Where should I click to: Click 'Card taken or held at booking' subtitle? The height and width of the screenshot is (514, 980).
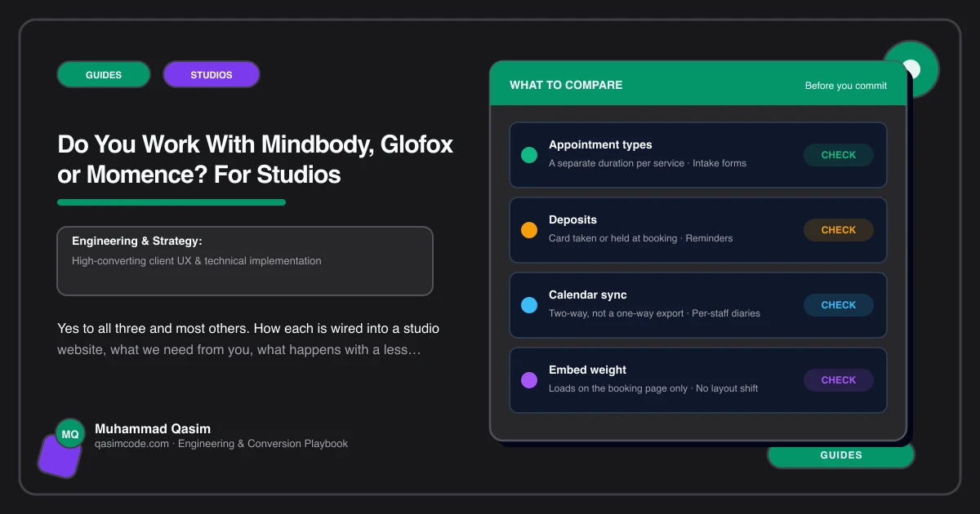pyautogui.click(x=612, y=238)
